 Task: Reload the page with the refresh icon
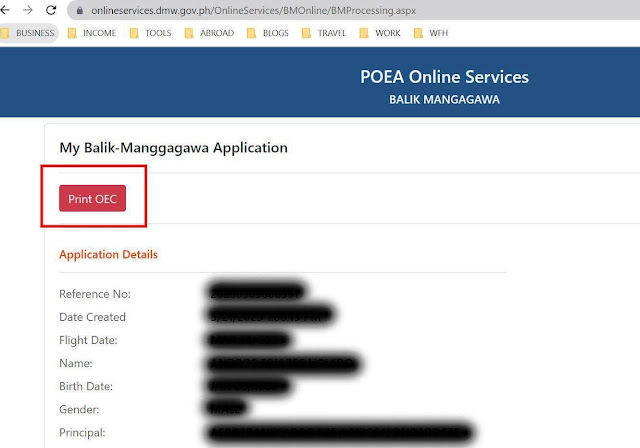51,10
